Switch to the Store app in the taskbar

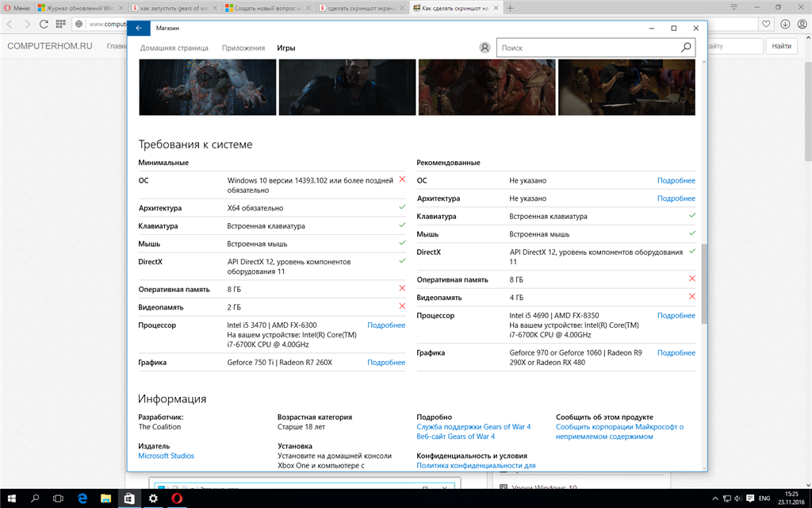tap(129, 498)
